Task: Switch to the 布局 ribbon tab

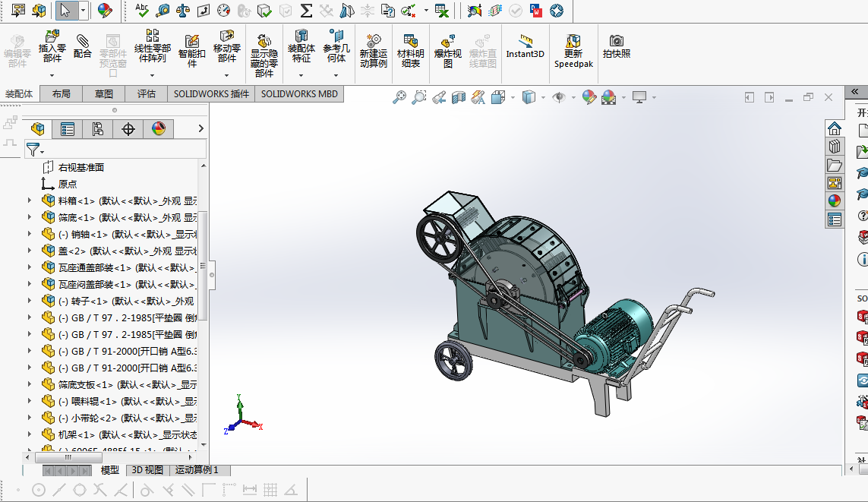Action: point(61,93)
